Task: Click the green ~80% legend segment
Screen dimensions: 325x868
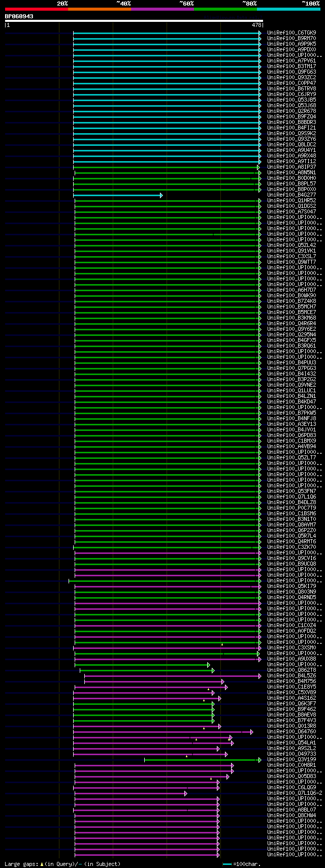Action: [x=225, y=9]
